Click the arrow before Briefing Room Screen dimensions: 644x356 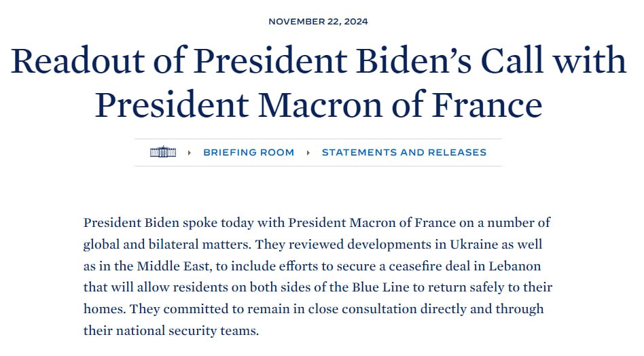tap(190, 153)
